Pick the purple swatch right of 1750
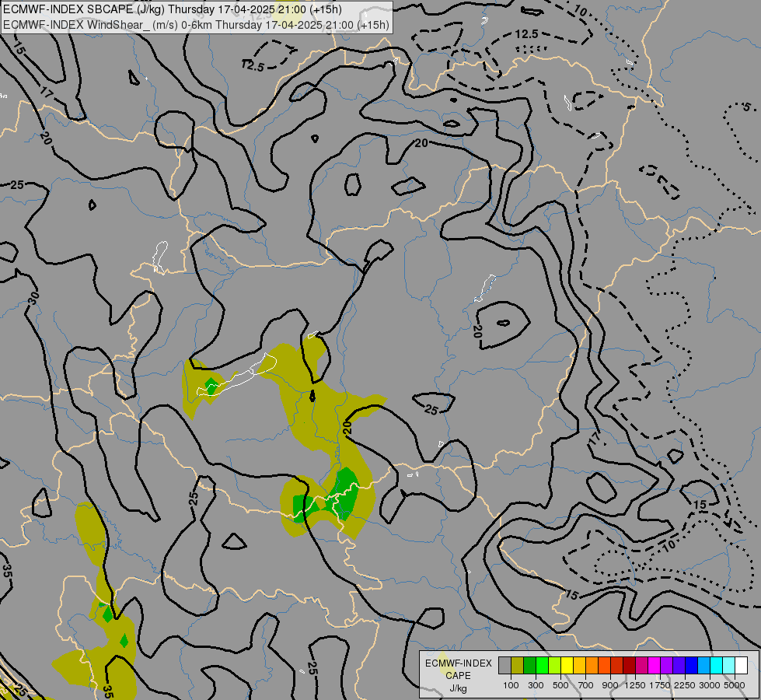The height and width of the screenshot is (700, 761). point(667,665)
